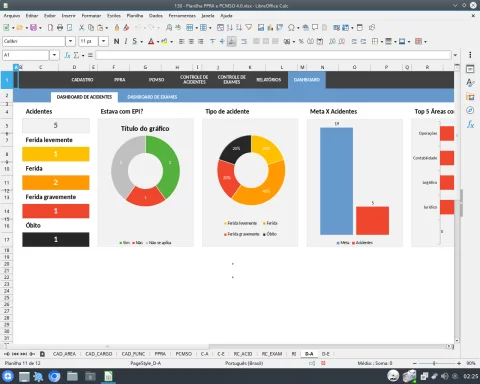Save the document with the Save icon

coord(33,28)
